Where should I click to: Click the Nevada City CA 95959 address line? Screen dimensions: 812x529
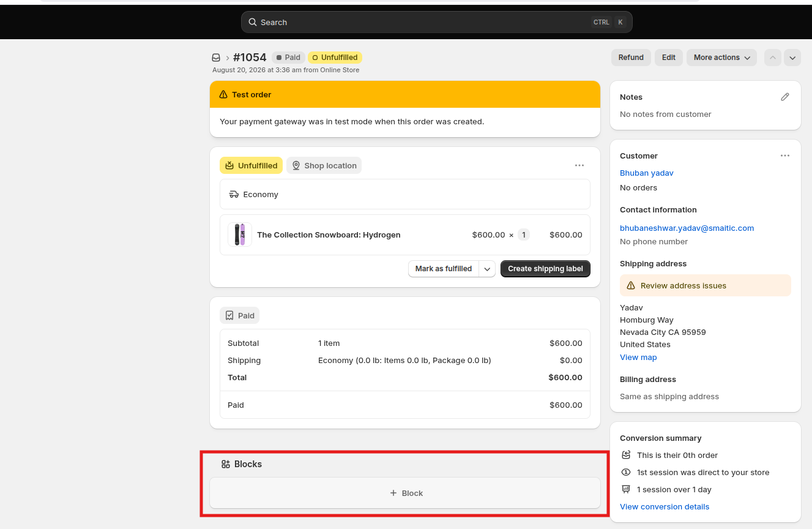click(x=663, y=332)
